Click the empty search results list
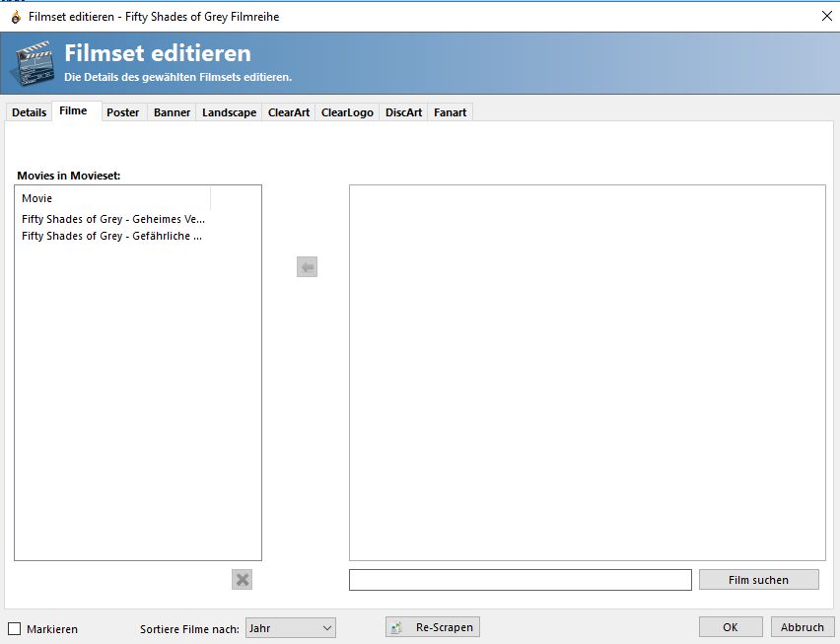Viewport: 840px width, 644px height. 588,373
